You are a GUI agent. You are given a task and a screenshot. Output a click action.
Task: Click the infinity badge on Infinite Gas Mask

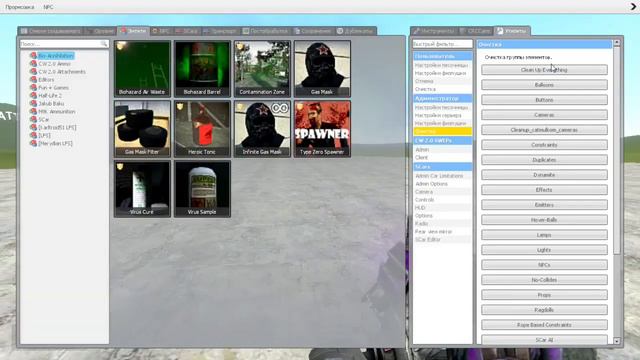[280, 108]
